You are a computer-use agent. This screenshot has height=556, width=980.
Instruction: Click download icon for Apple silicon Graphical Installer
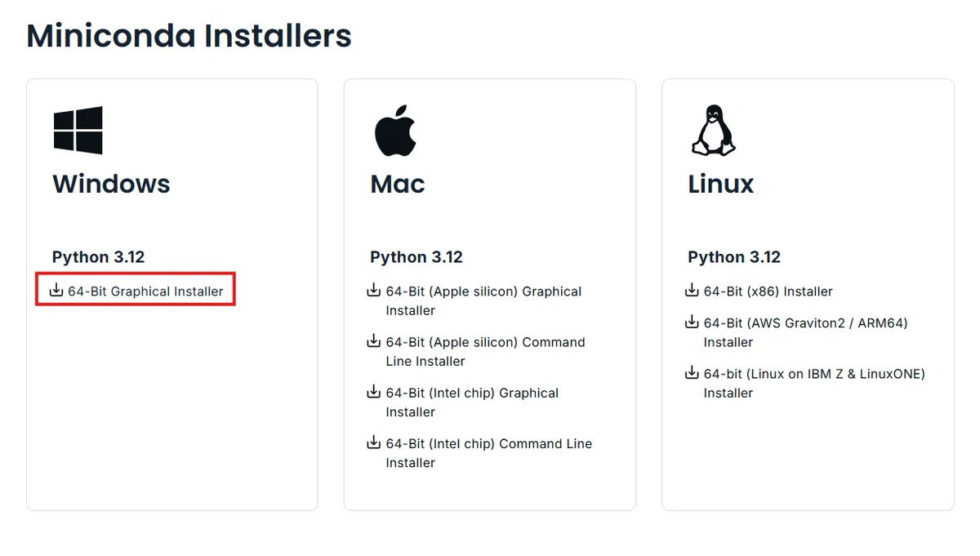click(373, 291)
